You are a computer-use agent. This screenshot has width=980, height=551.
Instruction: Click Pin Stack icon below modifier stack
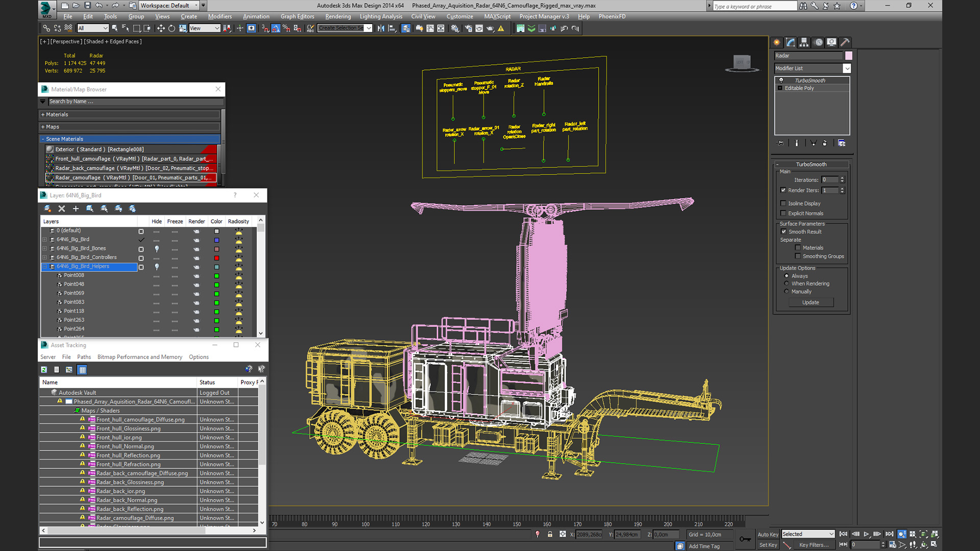[x=780, y=143]
